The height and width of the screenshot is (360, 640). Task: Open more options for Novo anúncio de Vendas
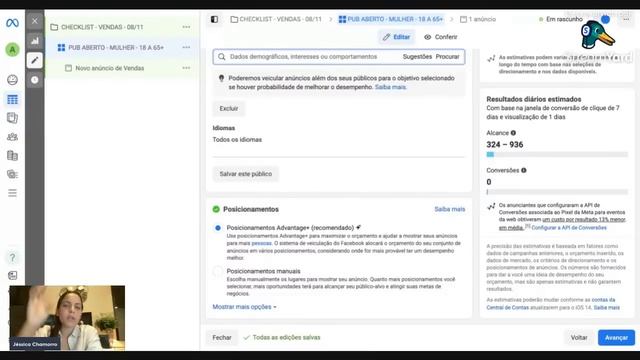(186, 68)
